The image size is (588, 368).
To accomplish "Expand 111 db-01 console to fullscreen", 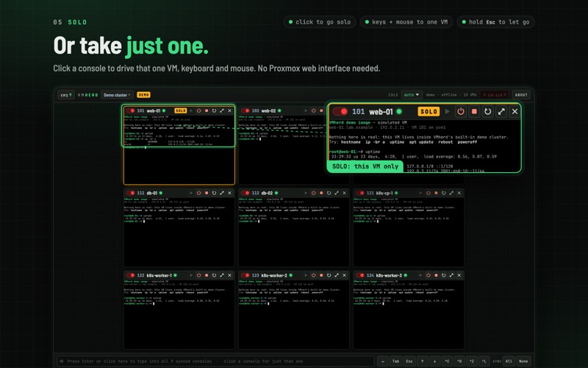I will pyautogui.click(x=222, y=193).
